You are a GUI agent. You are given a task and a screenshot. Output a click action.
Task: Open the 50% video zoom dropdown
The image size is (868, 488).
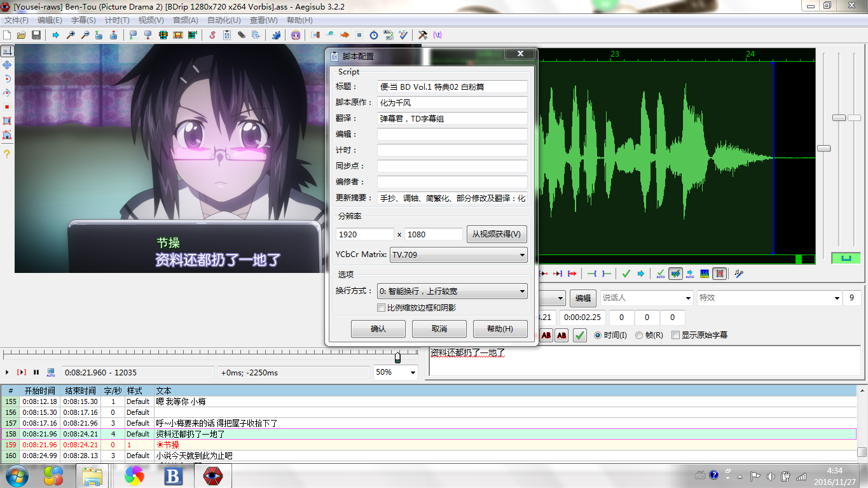coord(396,372)
